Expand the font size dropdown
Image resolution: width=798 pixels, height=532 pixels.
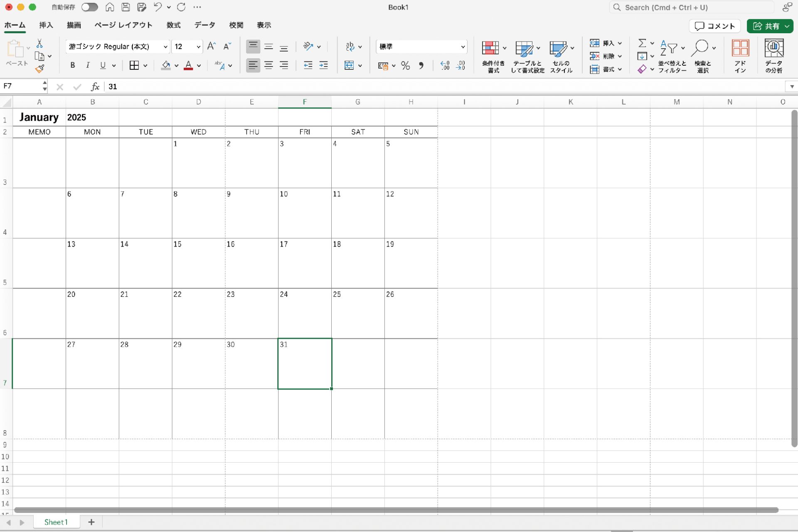click(x=198, y=47)
